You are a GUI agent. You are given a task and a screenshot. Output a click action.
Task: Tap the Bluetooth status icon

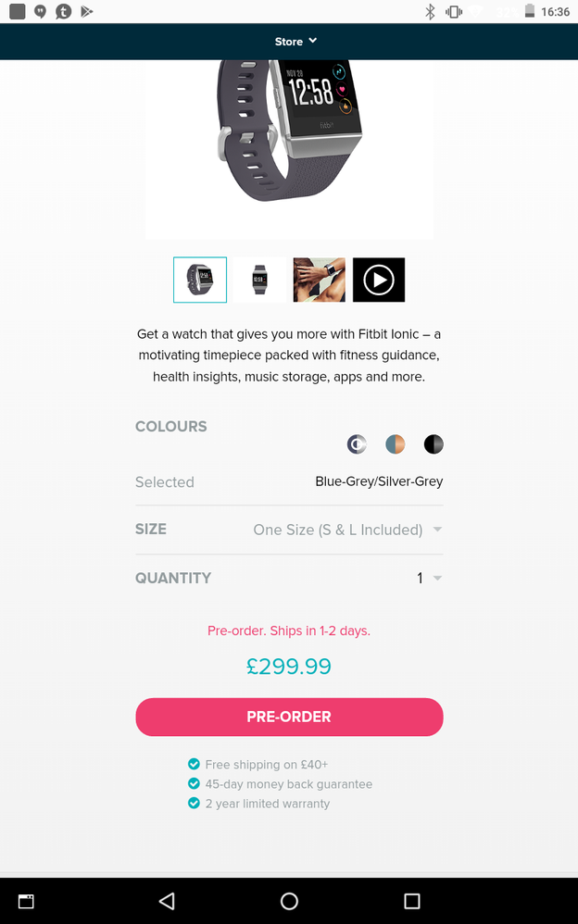point(430,11)
